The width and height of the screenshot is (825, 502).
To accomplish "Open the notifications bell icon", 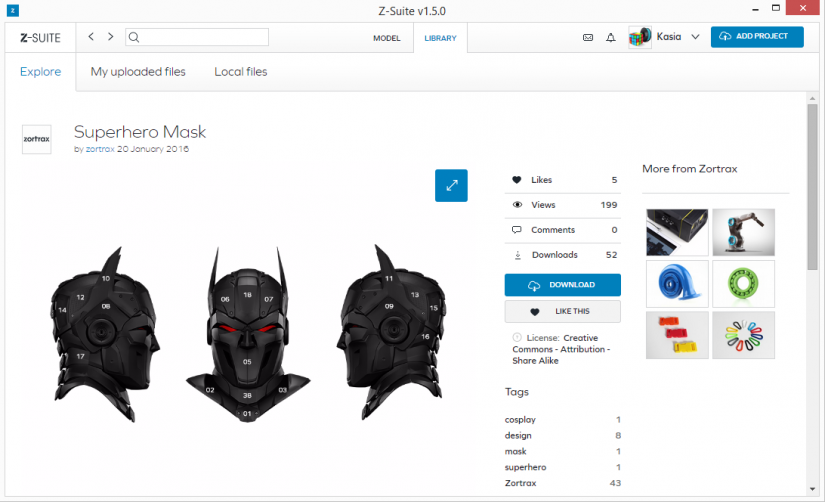I will [610, 37].
